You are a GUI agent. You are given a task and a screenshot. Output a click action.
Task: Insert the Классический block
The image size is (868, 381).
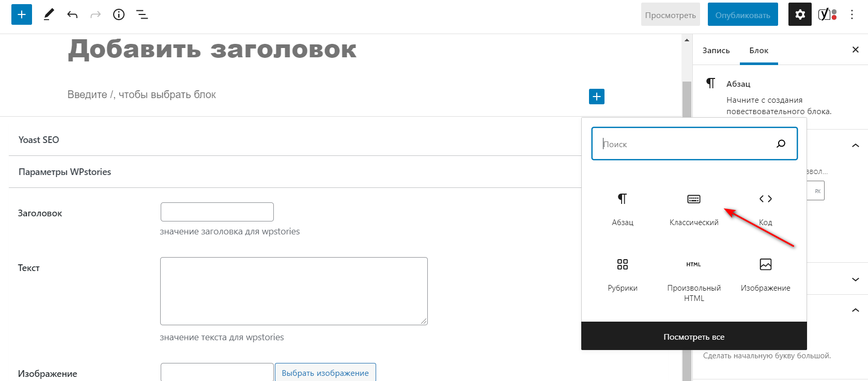(694, 210)
